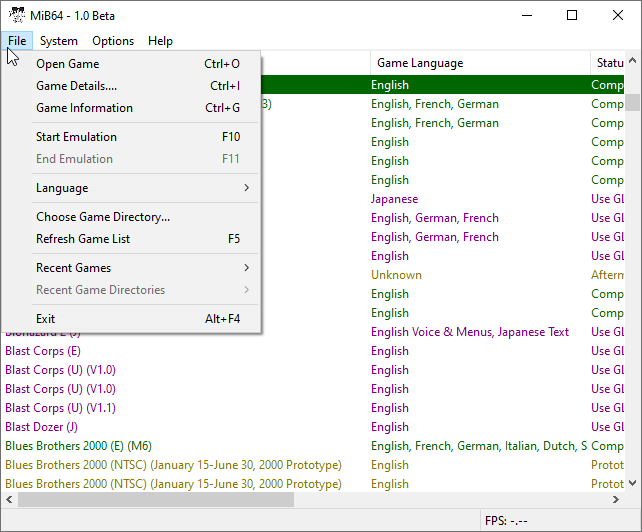
Task: Select Choose Game Directory option
Action: coord(103,217)
